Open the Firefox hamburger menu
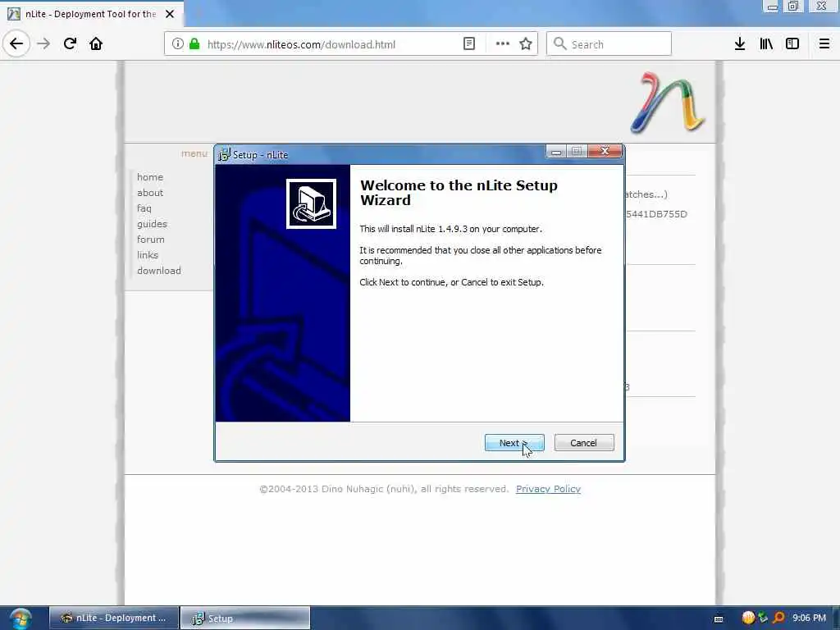 (824, 44)
